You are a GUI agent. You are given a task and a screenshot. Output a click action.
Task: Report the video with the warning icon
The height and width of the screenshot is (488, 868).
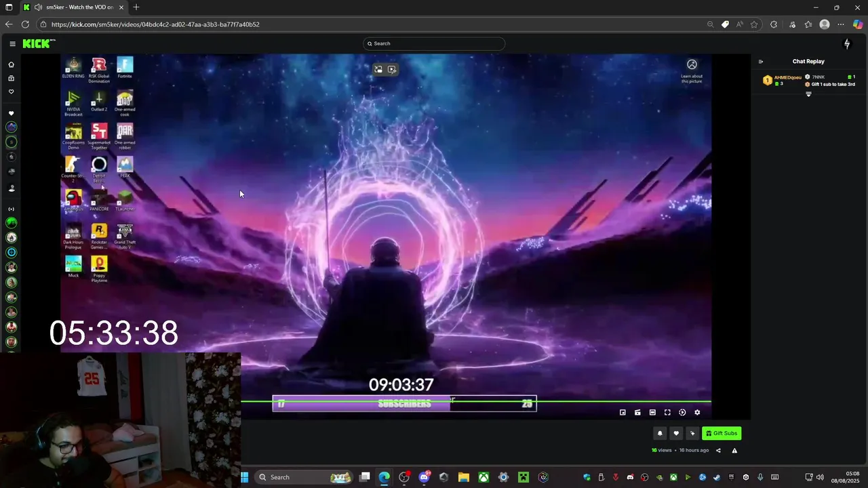734,450
